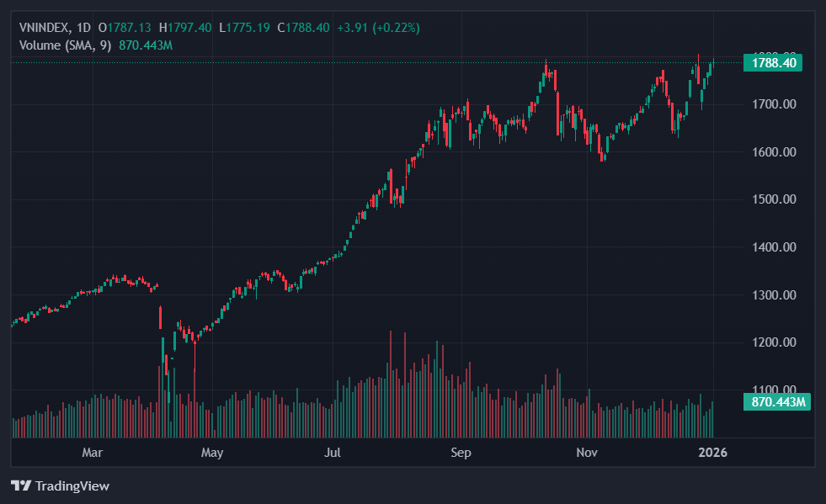Click the Nov label on time axis
This screenshot has height=504, width=826.
coord(587,453)
